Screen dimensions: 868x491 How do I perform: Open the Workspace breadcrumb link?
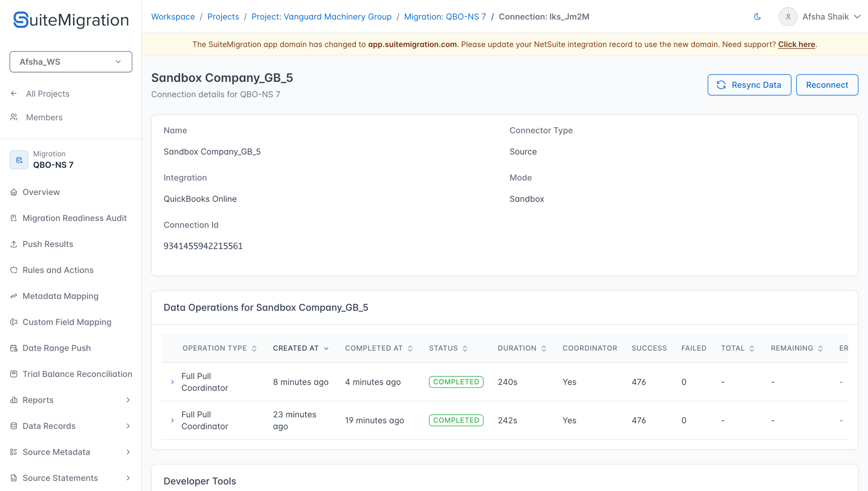pos(173,16)
